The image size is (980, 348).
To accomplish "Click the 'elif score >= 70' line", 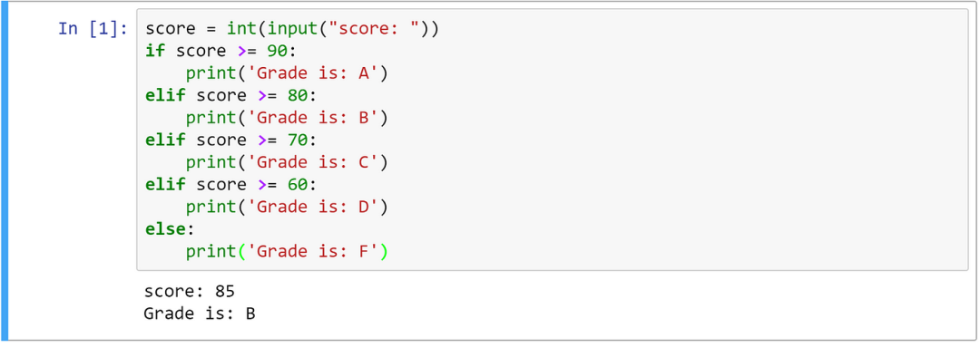I will [x=230, y=140].
